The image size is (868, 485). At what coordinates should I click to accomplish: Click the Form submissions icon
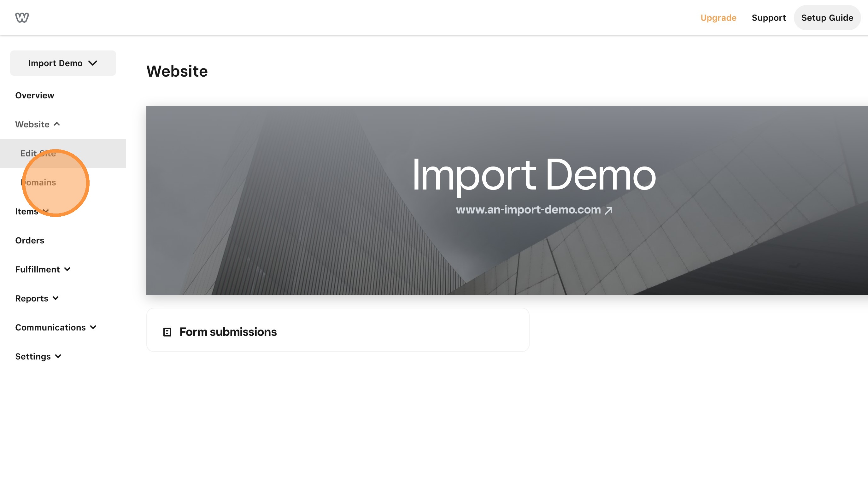click(x=167, y=332)
